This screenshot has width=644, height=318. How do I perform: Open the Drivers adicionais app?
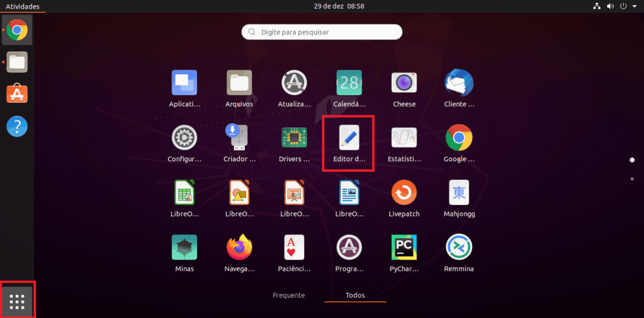click(x=295, y=137)
